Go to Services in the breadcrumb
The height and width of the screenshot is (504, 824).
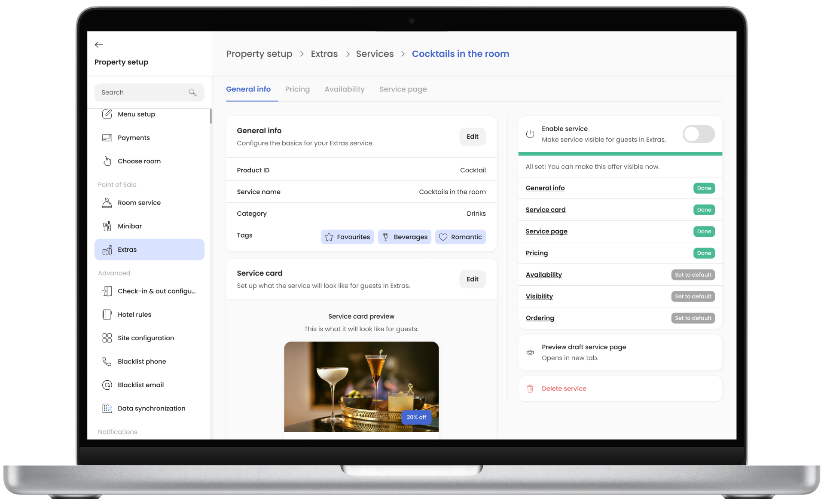(x=374, y=54)
